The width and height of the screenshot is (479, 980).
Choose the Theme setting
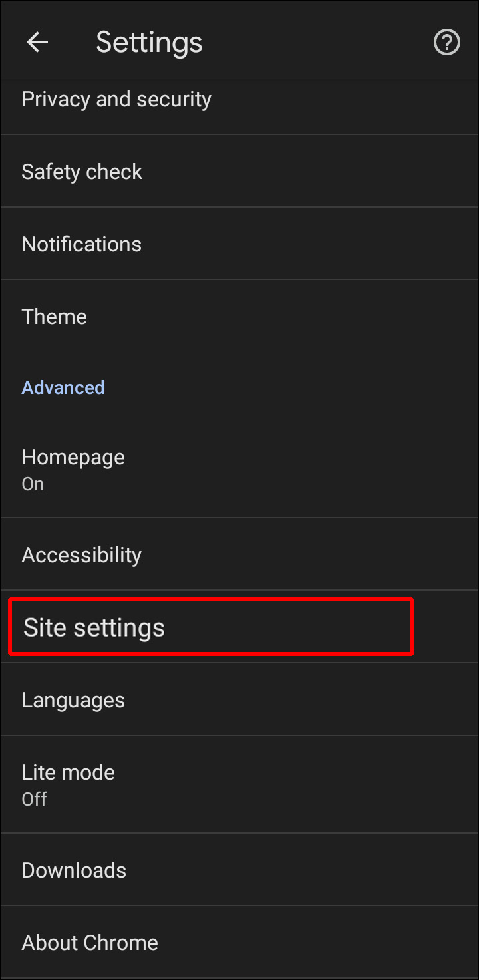(x=54, y=317)
